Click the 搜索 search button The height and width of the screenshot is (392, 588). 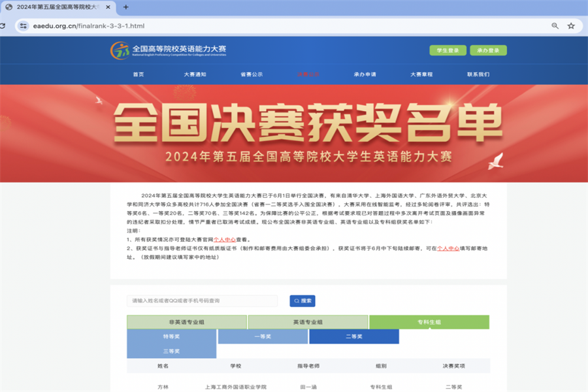(x=302, y=301)
